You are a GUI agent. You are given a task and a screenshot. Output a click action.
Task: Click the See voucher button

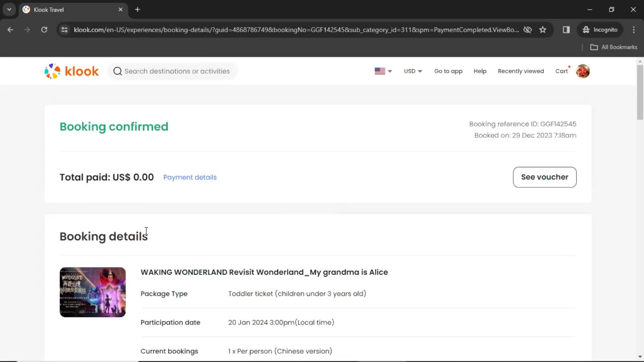545,177
